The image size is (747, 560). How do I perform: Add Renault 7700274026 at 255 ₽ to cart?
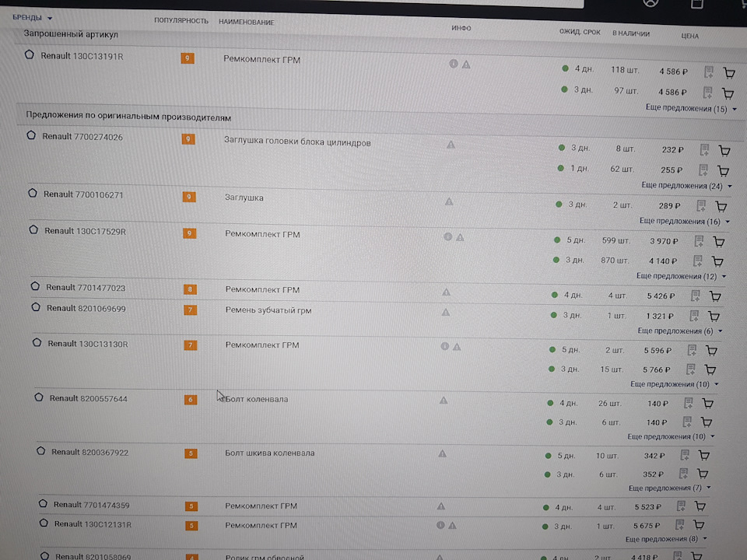[x=723, y=171]
